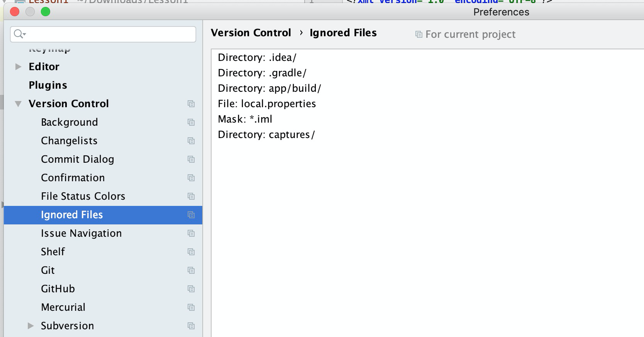Select the Changelists settings entry
This screenshot has height=337, width=644.
click(69, 140)
